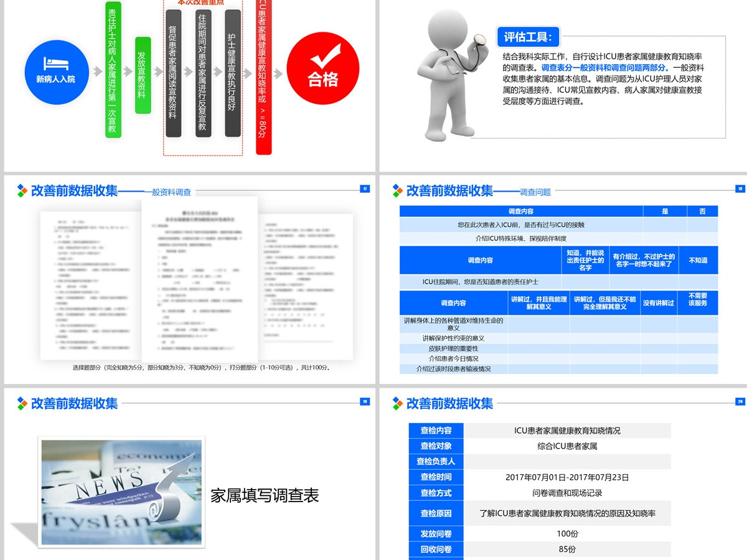
Task: Click the row 介绍ICU特殊环境、探视陪伴制度
Action: (x=558, y=238)
